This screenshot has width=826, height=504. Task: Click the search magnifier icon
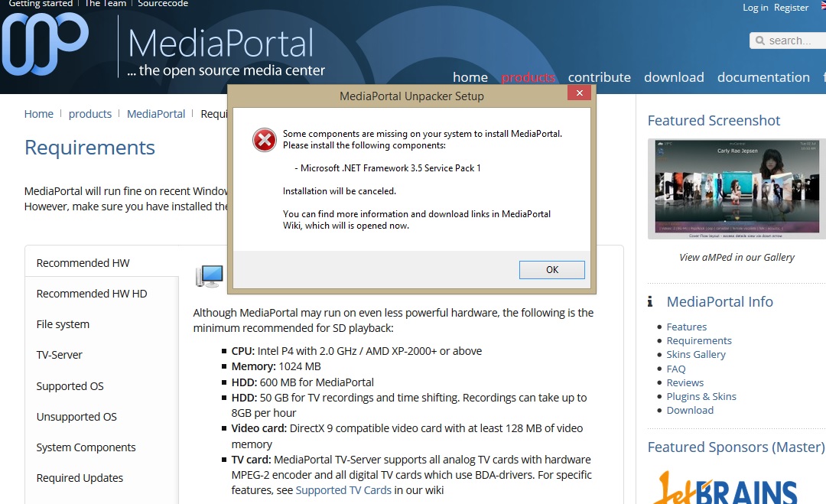(x=759, y=41)
